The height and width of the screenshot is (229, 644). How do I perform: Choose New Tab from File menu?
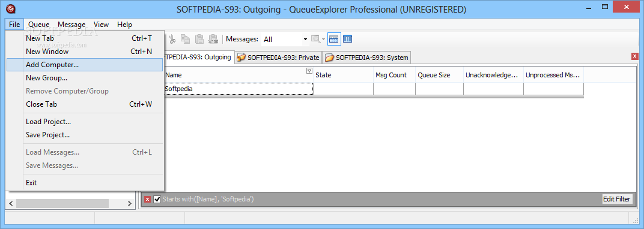pos(85,38)
